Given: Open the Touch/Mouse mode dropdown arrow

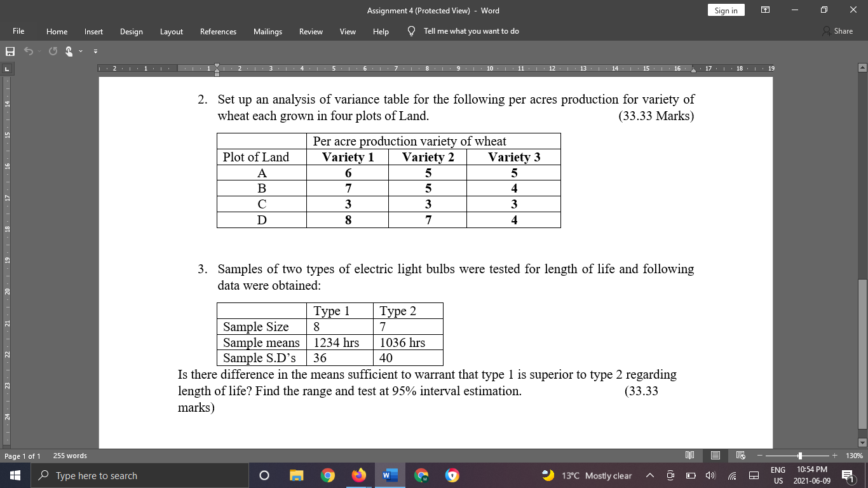Looking at the screenshot, I should (80, 50).
